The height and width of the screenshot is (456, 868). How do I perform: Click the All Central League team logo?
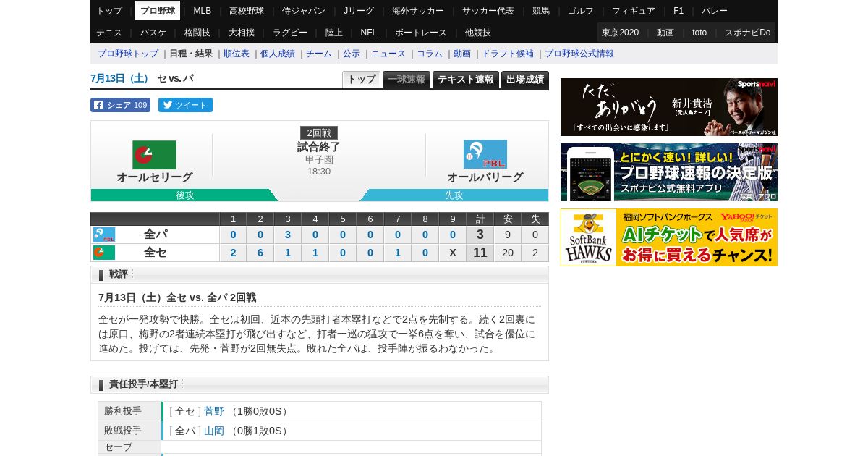(x=154, y=155)
